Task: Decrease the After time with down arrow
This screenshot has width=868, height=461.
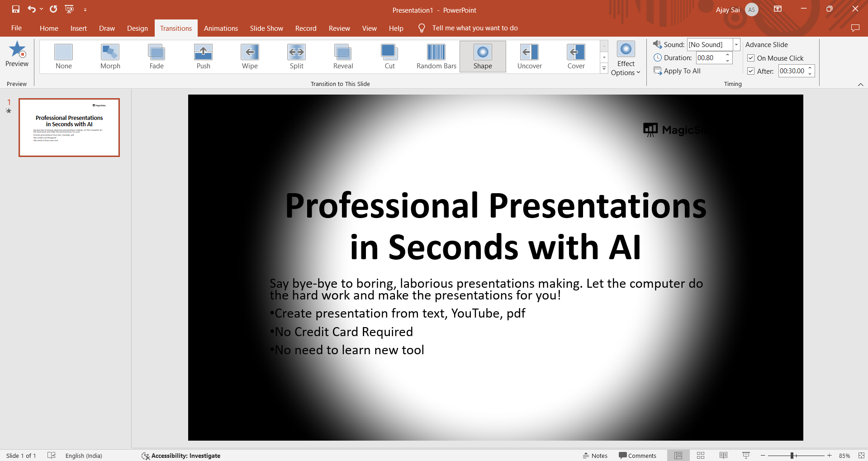Action: pos(810,74)
